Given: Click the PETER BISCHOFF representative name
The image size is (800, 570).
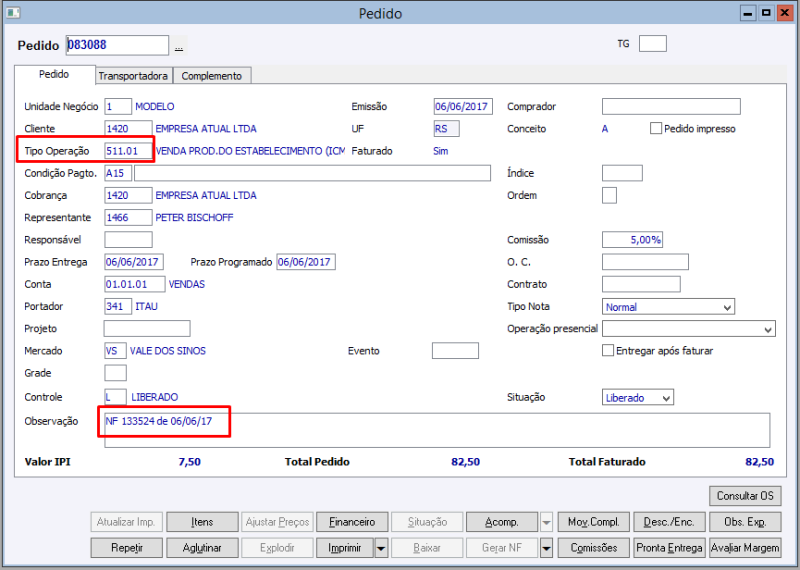Looking at the screenshot, I should point(194,217).
